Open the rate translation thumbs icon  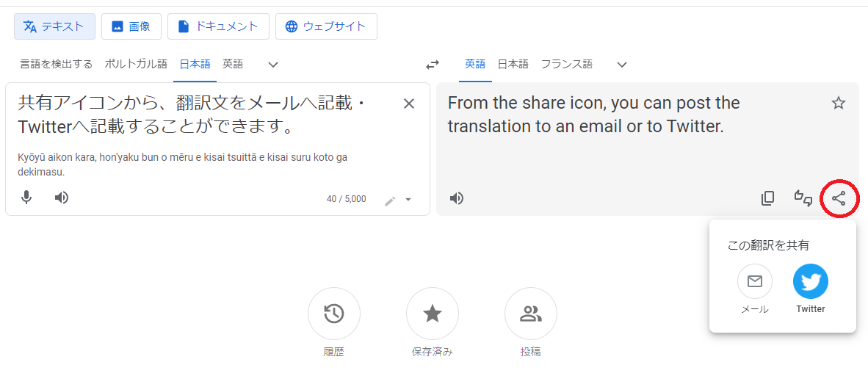pos(803,198)
